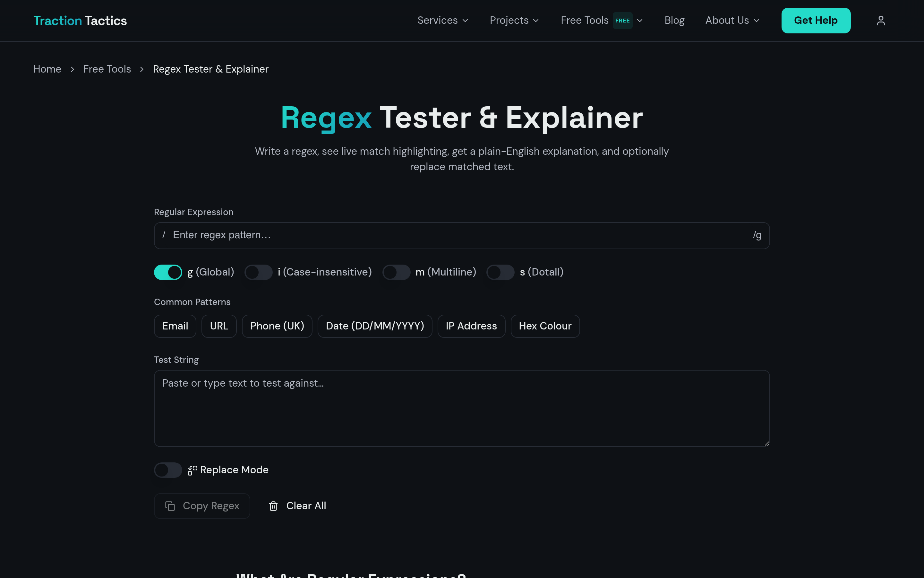Choose the Hex Colour pattern
The width and height of the screenshot is (924, 578).
click(x=545, y=326)
